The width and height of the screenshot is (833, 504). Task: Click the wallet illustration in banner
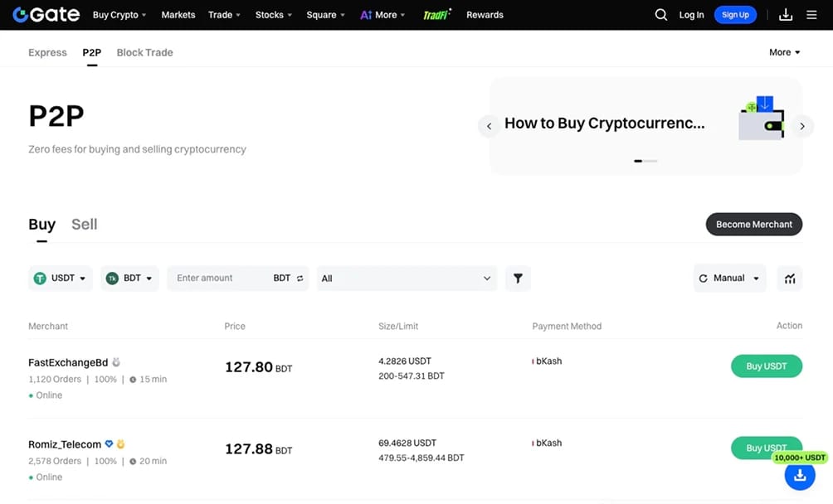tap(762, 118)
